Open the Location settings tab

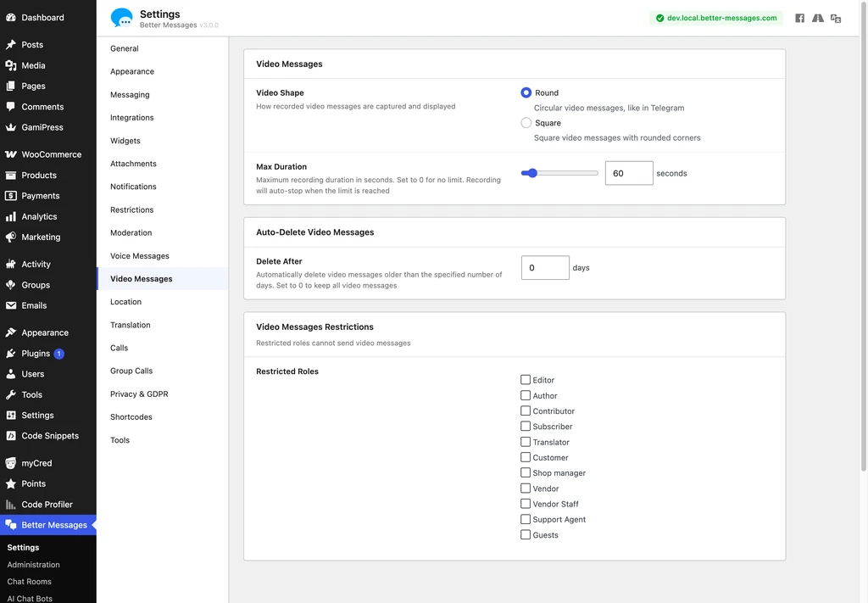click(162, 302)
